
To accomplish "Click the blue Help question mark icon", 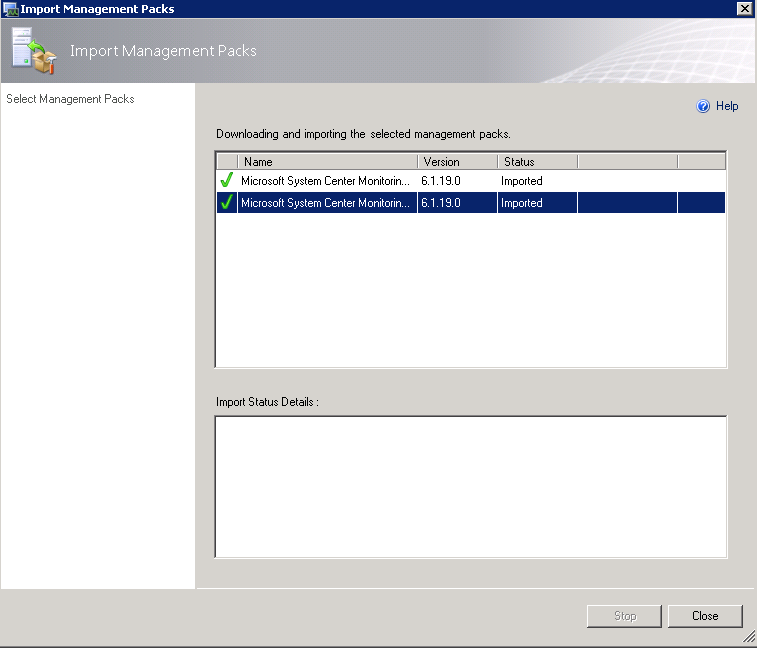I will [703, 106].
